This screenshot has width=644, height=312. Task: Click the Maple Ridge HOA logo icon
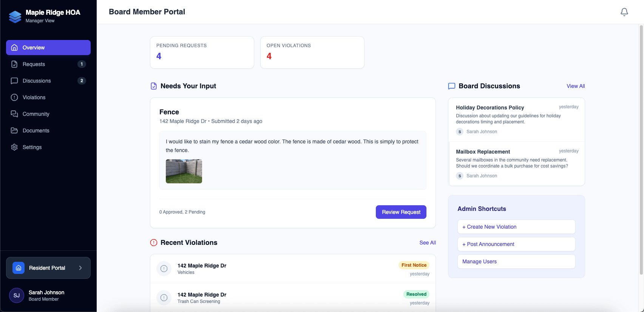pyautogui.click(x=15, y=17)
